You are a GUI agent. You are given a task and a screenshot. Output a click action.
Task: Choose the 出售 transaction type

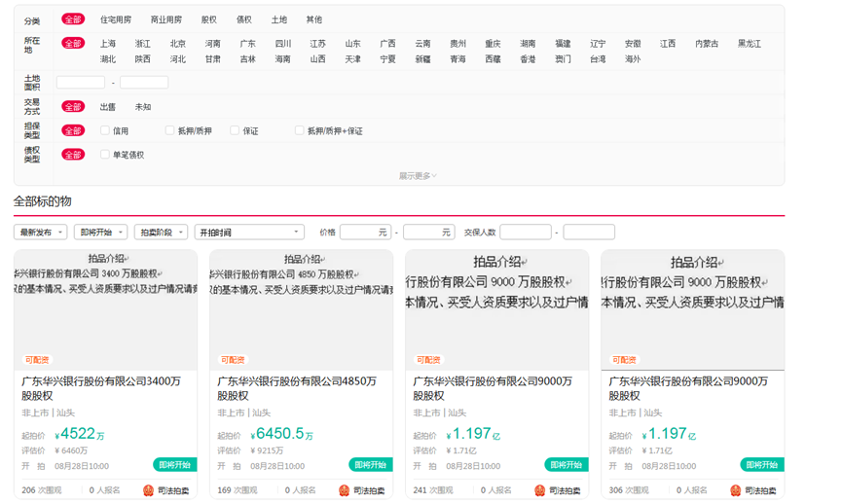[x=108, y=107]
